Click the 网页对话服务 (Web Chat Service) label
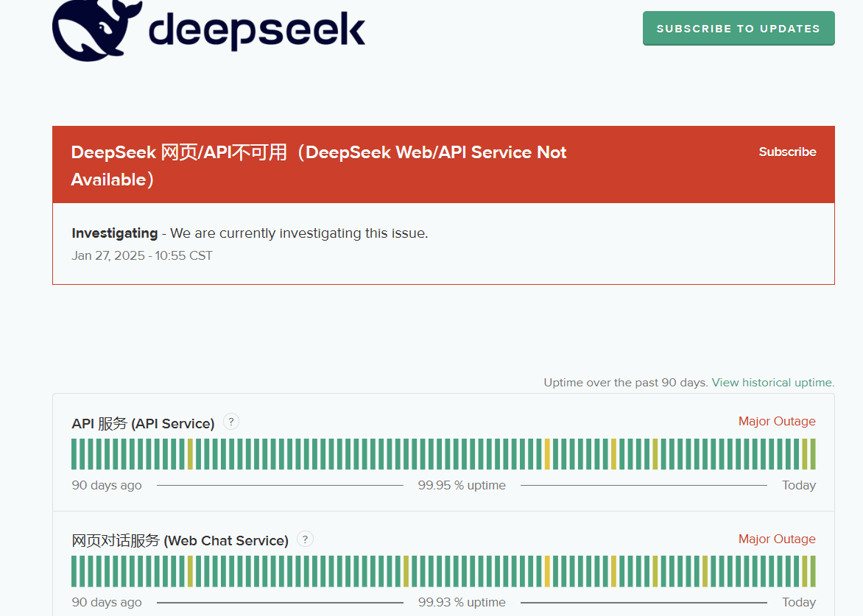Screen dimensions: 863x616 click(180, 541)
